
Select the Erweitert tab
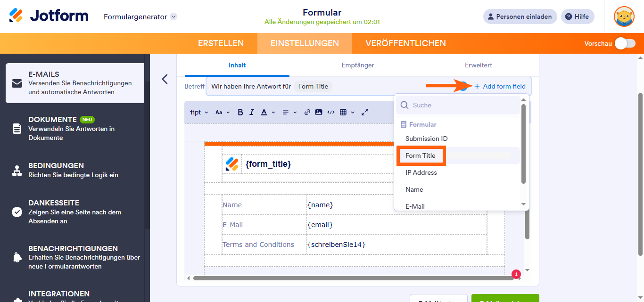coord(479,65)
